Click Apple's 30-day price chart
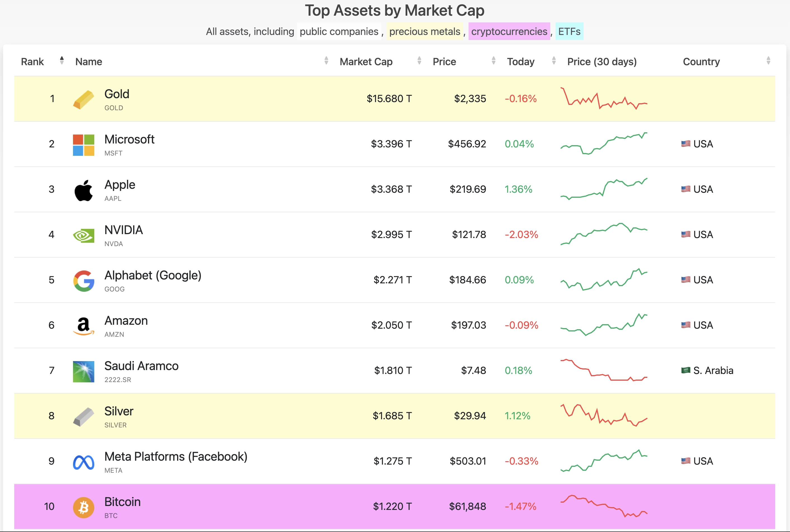This screenshot has height=532, width=790. click(x=604, y=189)
